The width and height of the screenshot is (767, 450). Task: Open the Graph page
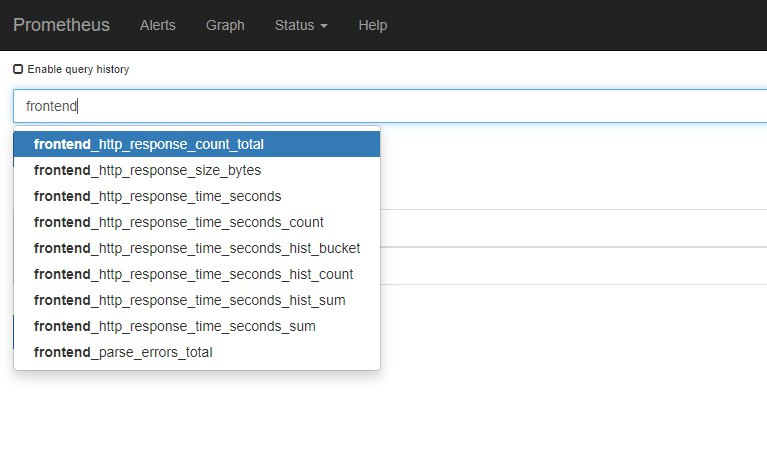(x=225, y=25)
